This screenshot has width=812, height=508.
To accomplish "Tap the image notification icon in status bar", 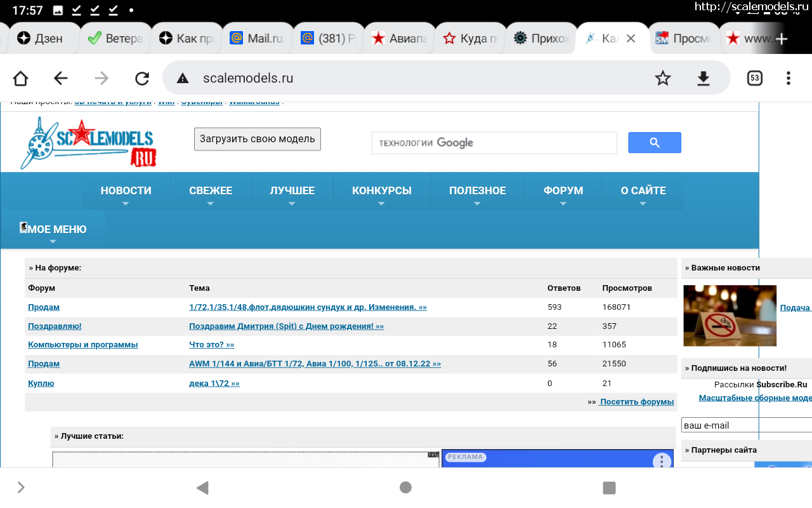I will point(58,10).
